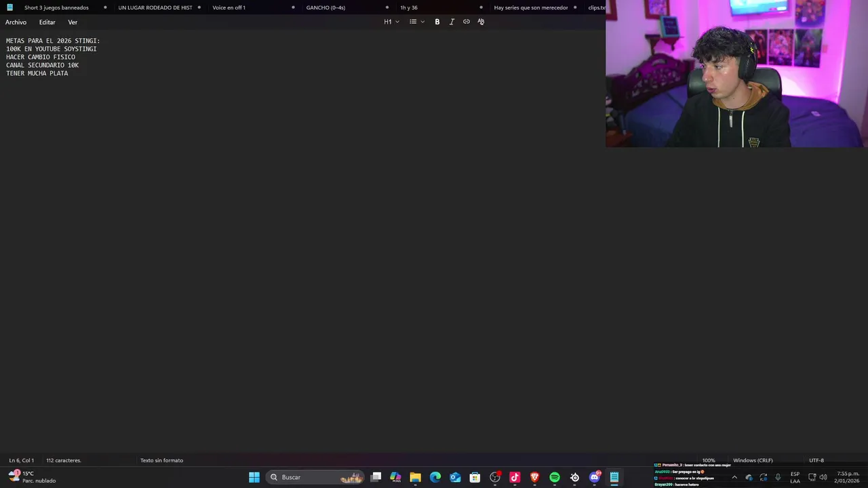Open the Ver menu
The width and height of the screenshot is (868, 488).
click(x=73, y=22)
